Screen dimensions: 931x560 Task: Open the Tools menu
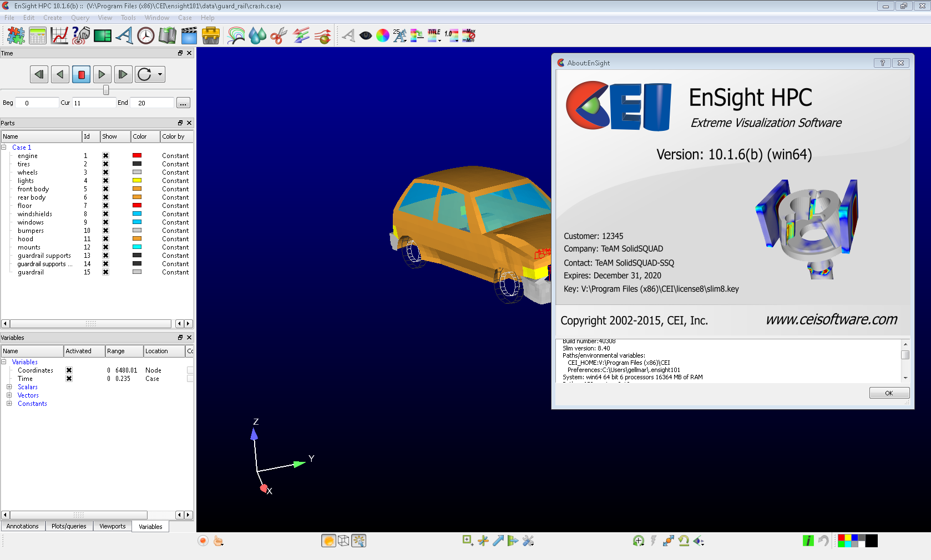[x=128, y=18]
